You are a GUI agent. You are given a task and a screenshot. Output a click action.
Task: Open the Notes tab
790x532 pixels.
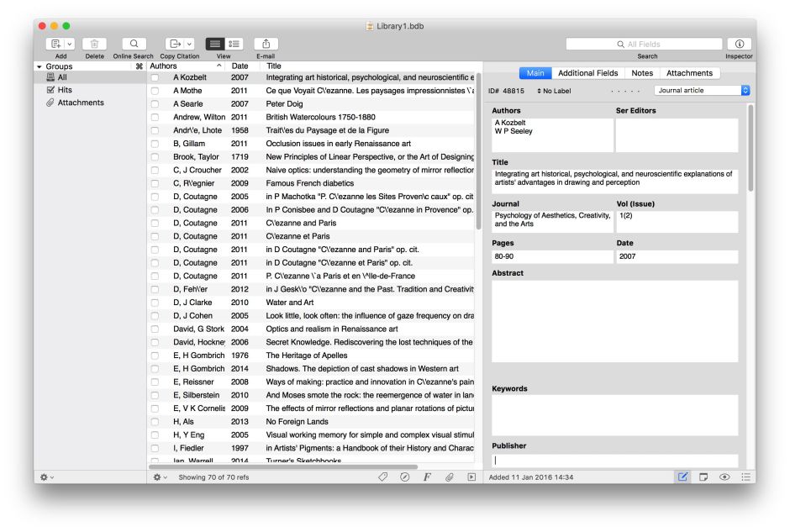[642, 73]
